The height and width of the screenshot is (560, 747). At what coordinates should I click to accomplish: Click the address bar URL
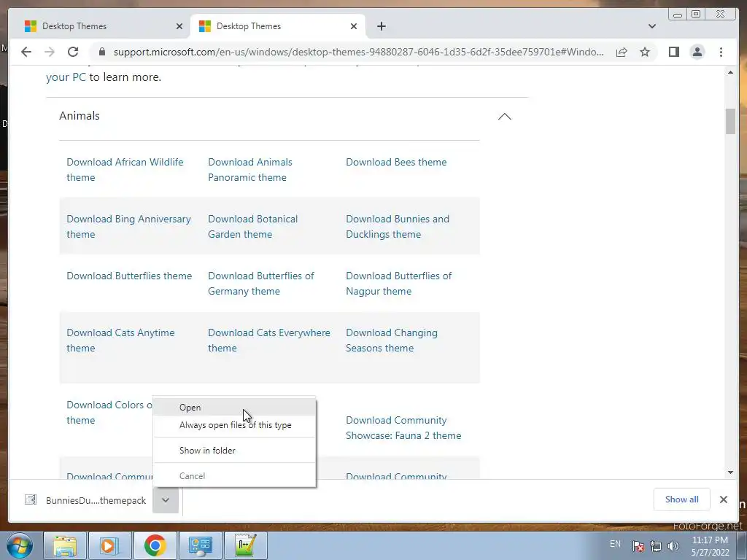point(358,52)
